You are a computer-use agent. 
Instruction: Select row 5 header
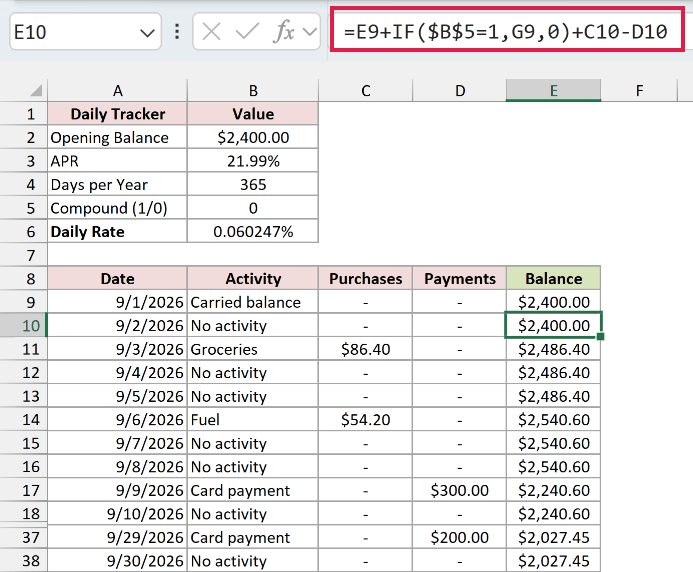click(24, 208)
